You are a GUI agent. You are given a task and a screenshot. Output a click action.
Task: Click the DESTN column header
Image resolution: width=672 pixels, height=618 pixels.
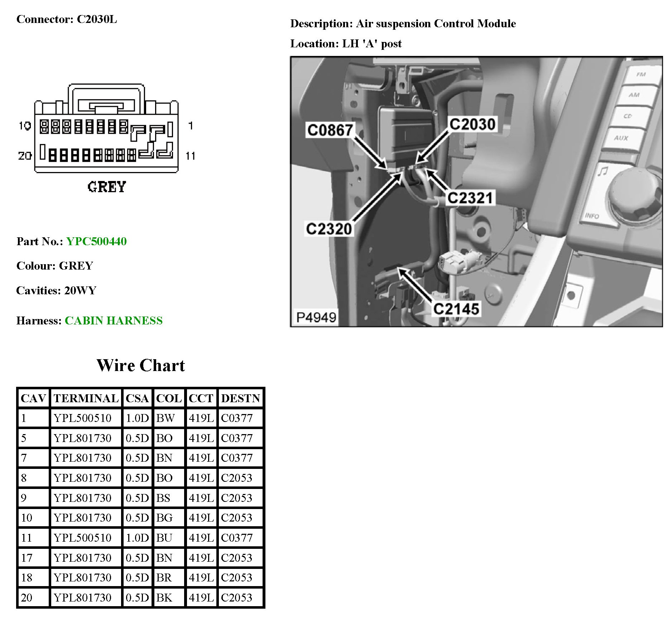[240, 398]
